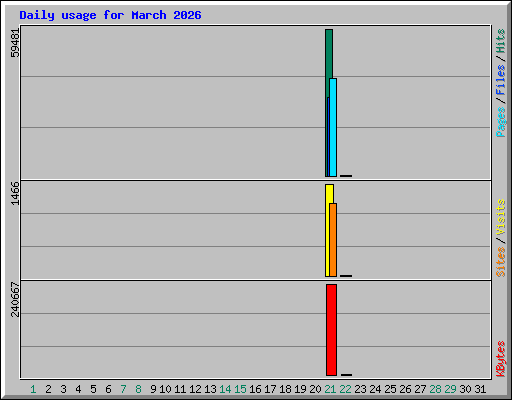The width and height of the screenshot is (512, 400).
Task: Click day 21 on the x-axis
Action: point(330,389)
